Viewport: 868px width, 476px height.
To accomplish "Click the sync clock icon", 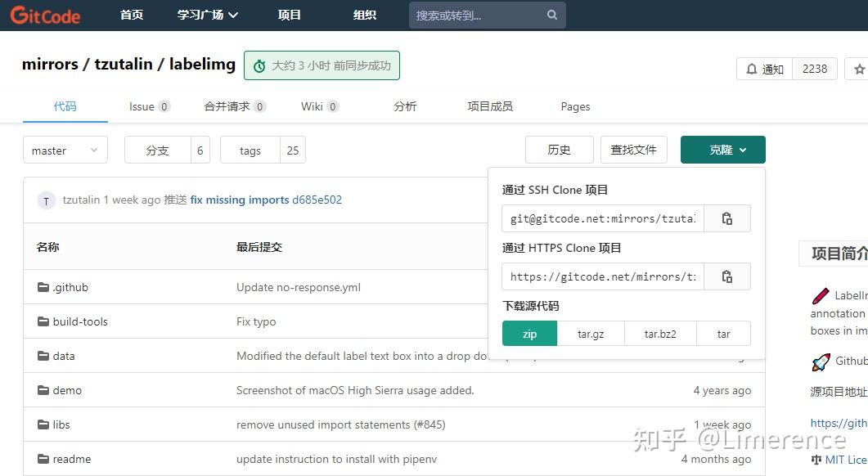I will [259, 66].
